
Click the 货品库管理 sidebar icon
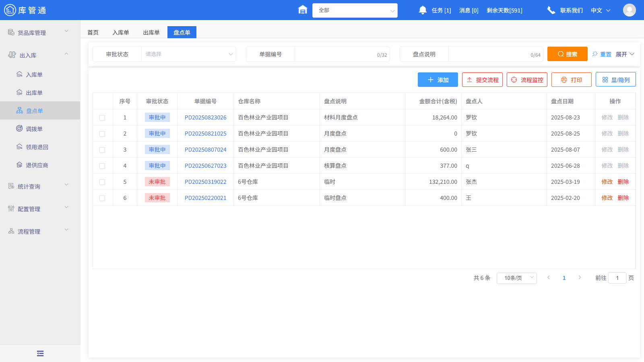click(11, 32)
